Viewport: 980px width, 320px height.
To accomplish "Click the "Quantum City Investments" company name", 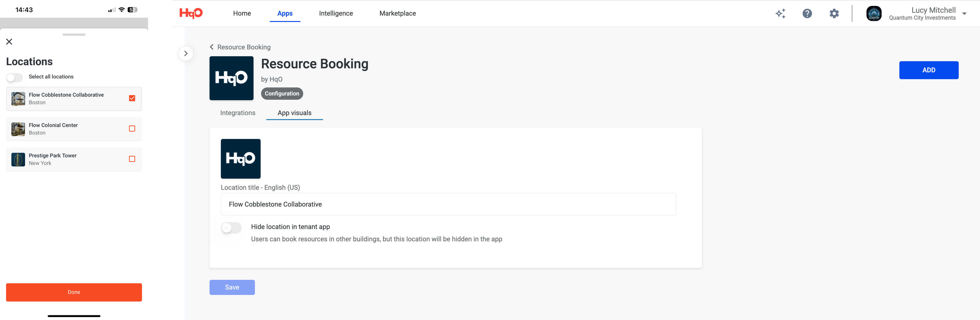I will (x=922, y=18).
